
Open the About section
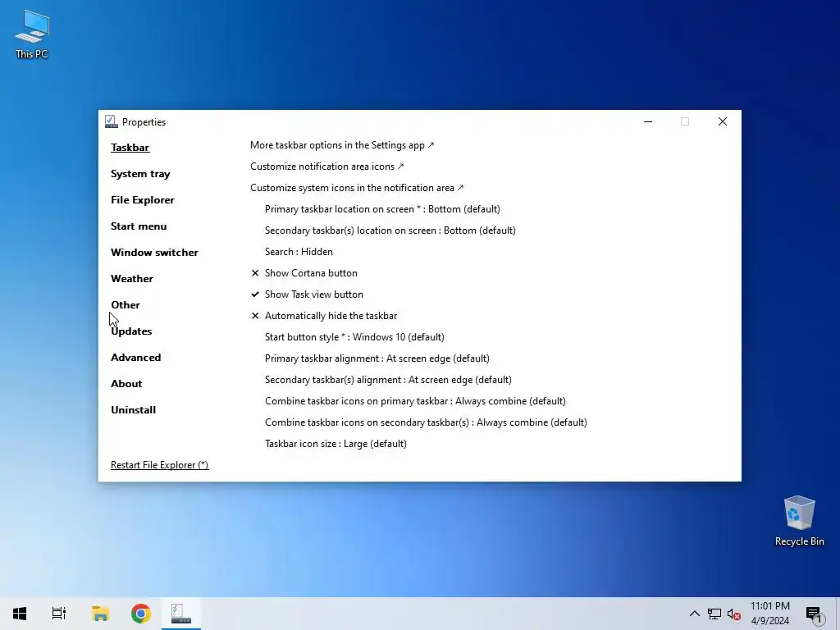point(126,384)
